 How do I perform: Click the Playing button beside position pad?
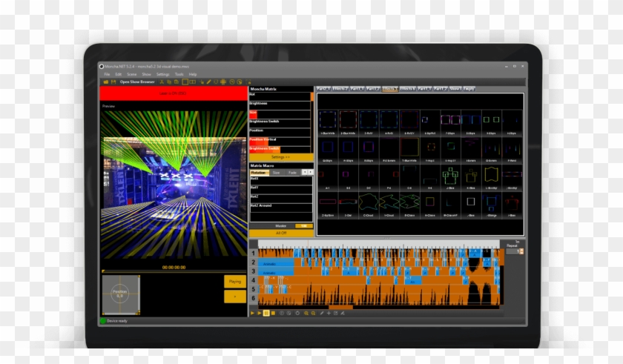tap(234, 282)
